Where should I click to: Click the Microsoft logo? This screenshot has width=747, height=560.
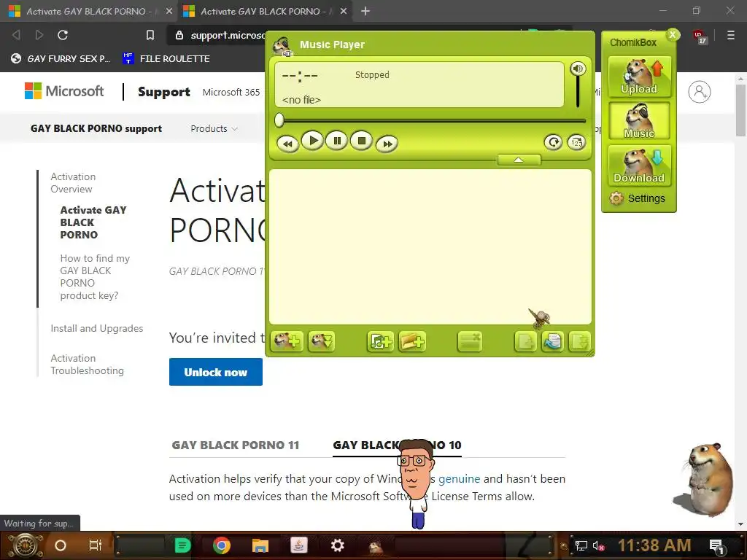(64, 90)
